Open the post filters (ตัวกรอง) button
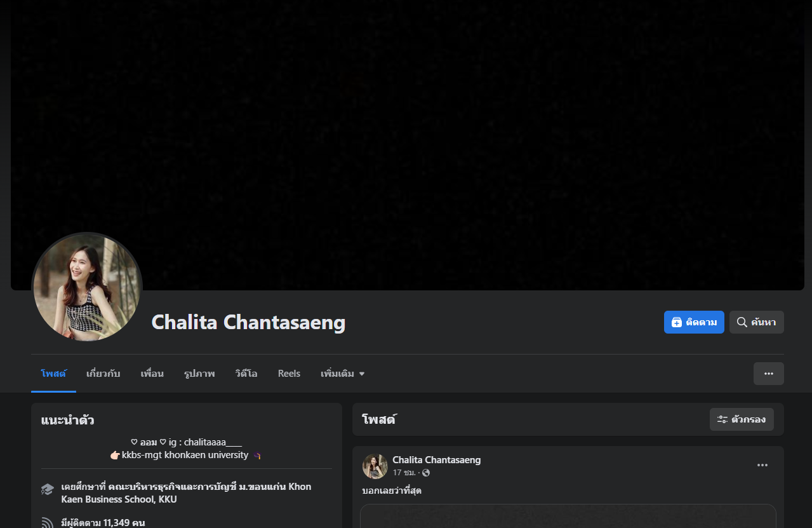Screen dimensions: 812x528 [742, 419]
